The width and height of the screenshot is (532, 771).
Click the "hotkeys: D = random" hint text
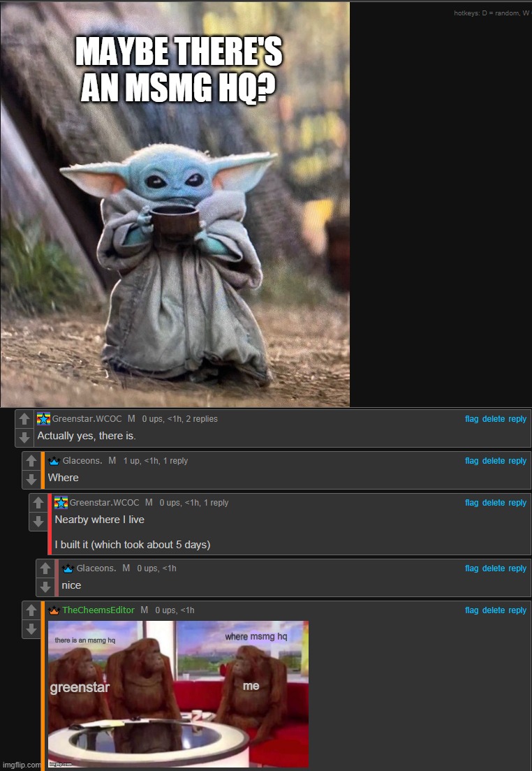click(x=492, y=13)
